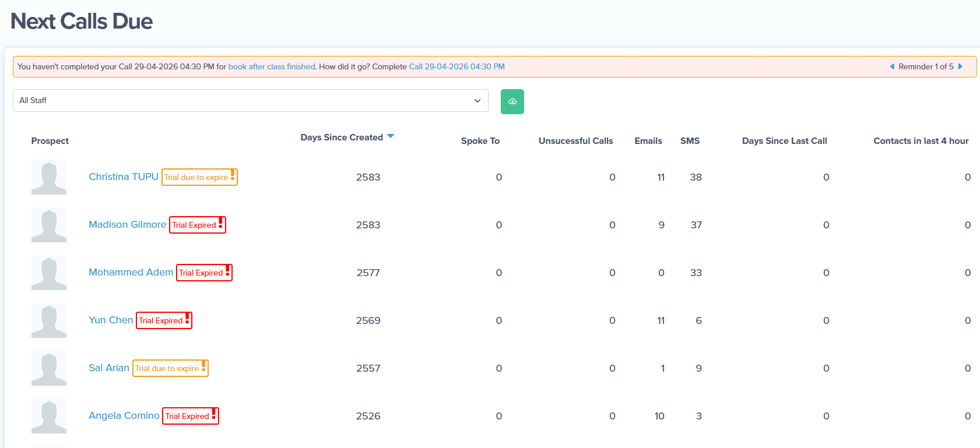
Task: Click the Next Calls Due heading
Action: coord(82,22)
